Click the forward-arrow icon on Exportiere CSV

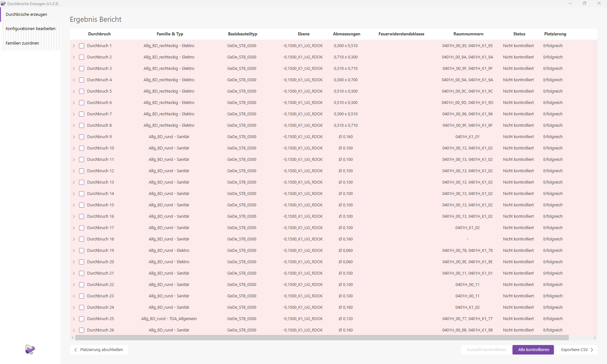592,350
